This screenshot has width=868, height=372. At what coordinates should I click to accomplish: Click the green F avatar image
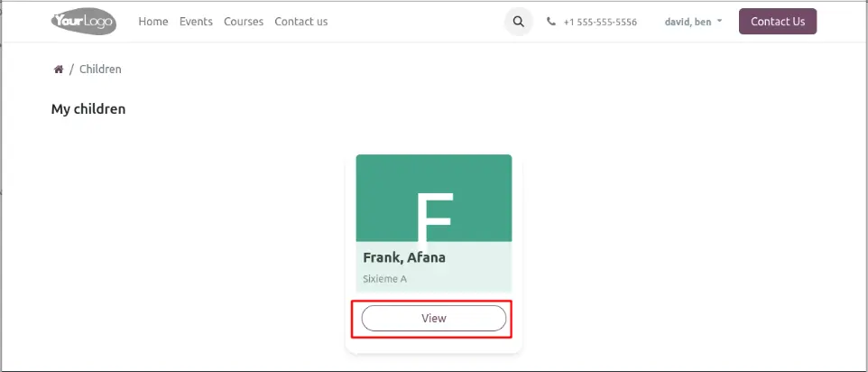(434, 199)
